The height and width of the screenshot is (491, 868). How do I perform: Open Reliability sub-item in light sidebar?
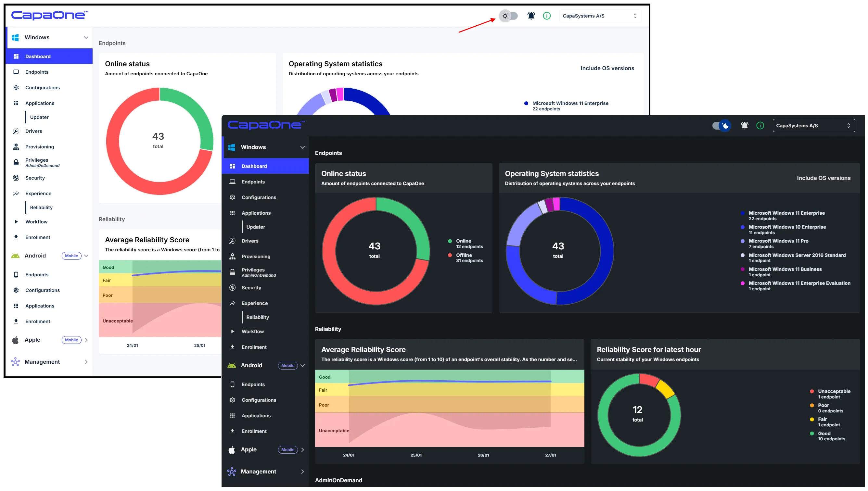tap(41, 208)
